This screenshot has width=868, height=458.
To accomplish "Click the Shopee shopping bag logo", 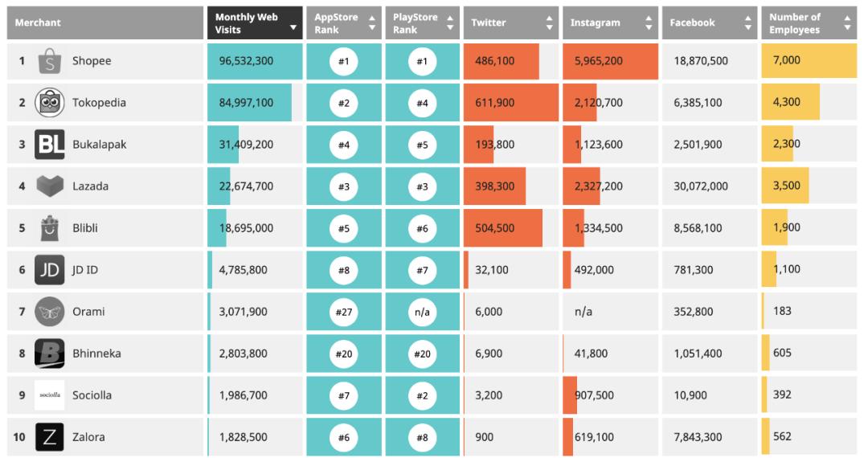I will (x=49, y=61).
